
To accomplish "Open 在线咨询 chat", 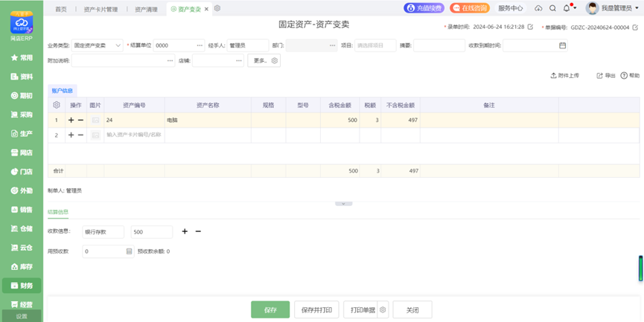I will (x=470, y=7).
